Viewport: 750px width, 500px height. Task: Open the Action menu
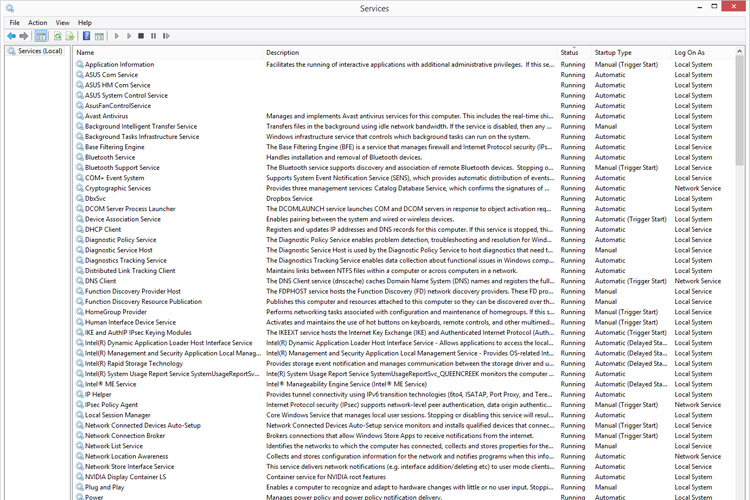[x=37, y=22]
